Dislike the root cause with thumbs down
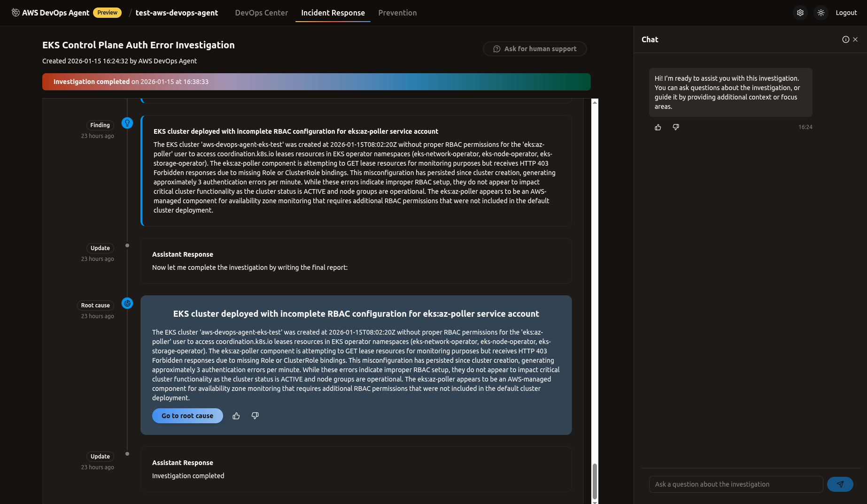This screenshot has height=504, width=867. (255, 416)
